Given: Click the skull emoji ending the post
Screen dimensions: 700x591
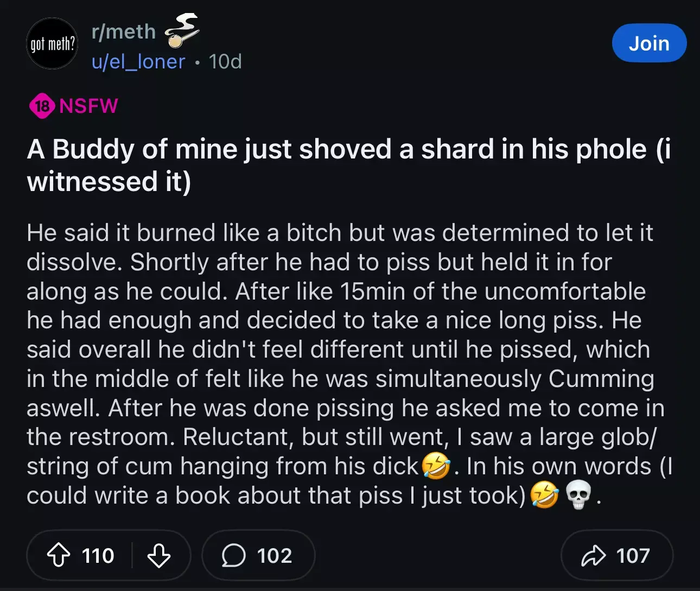Looking at the screenshot, I should point(578,495).
